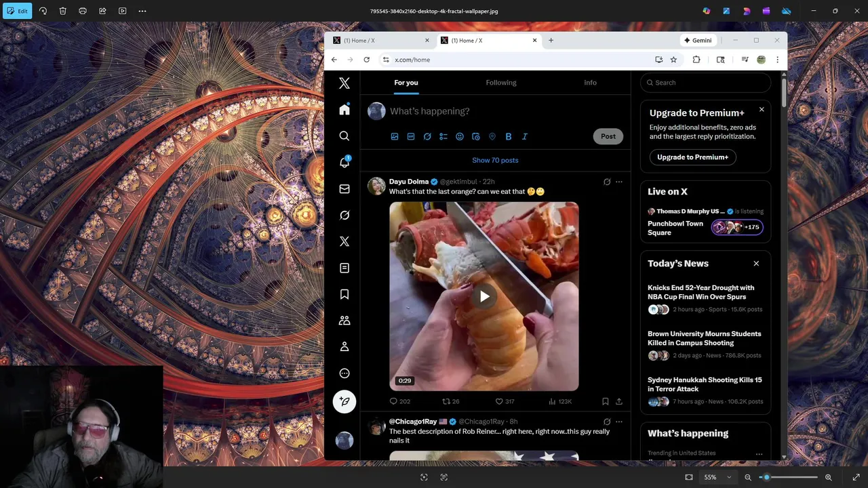Open More circle menu in X sidebar
868x488 pixels.
pyautogui.click(x=344, y=373)
